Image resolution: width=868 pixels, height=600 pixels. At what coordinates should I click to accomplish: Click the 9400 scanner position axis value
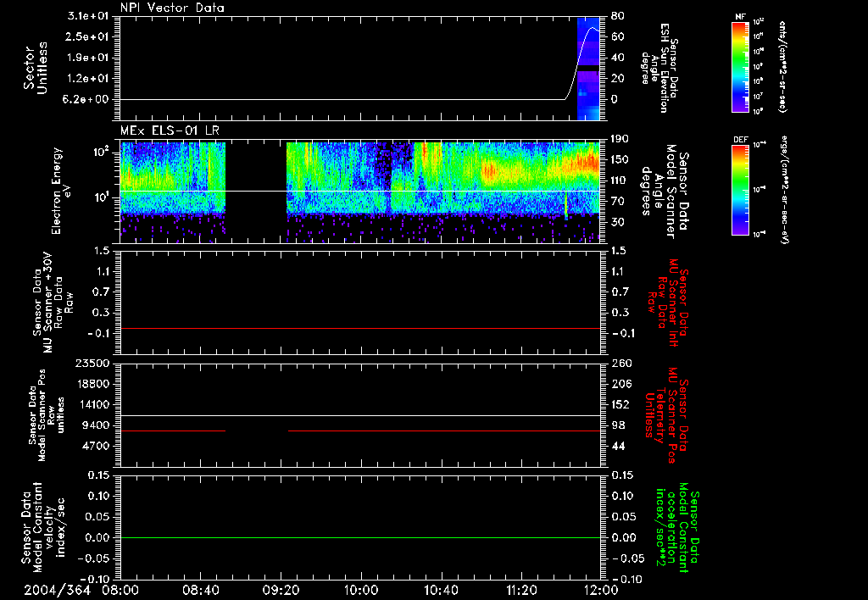coord(97,425)
